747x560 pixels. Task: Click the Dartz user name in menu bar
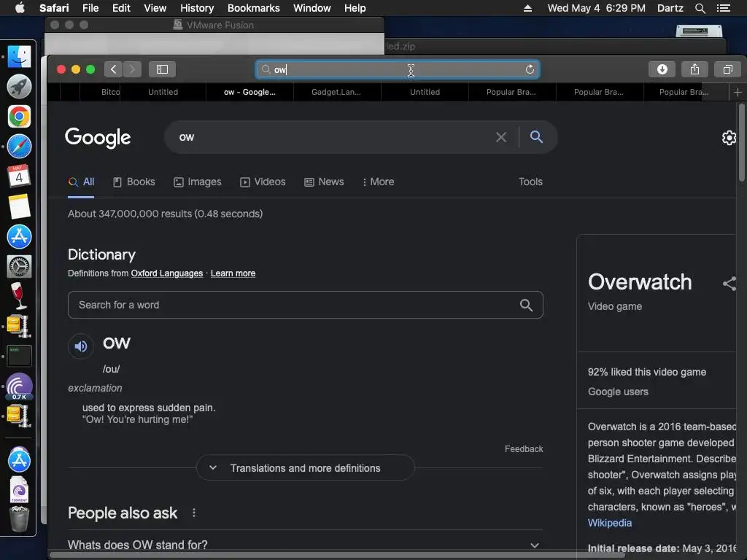click(670, 8)
